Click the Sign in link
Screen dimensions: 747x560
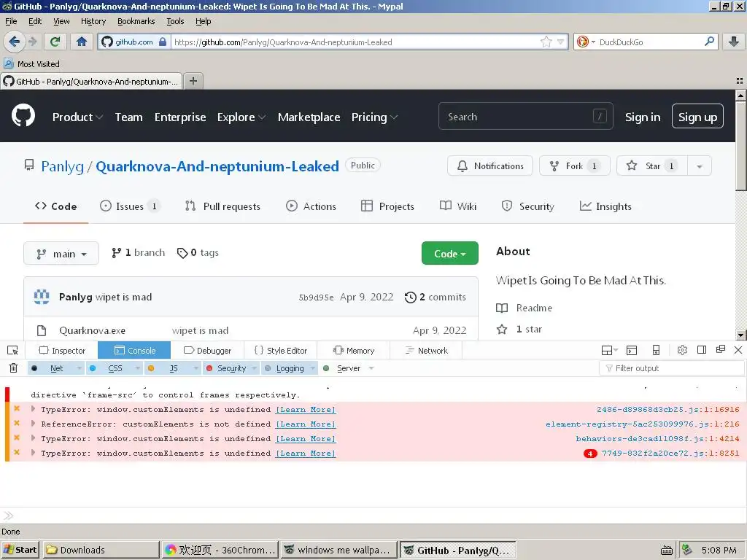click(x=642, y=117)
